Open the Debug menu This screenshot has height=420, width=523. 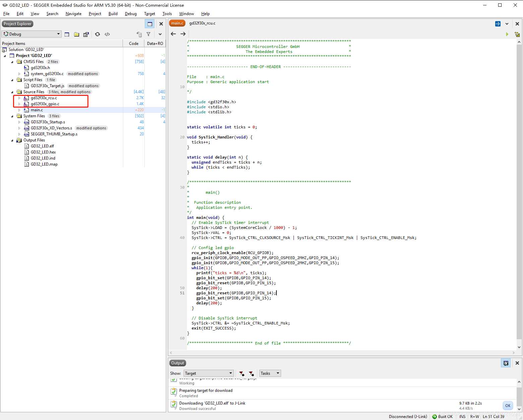pyautogui.click(x=131, y=14)
